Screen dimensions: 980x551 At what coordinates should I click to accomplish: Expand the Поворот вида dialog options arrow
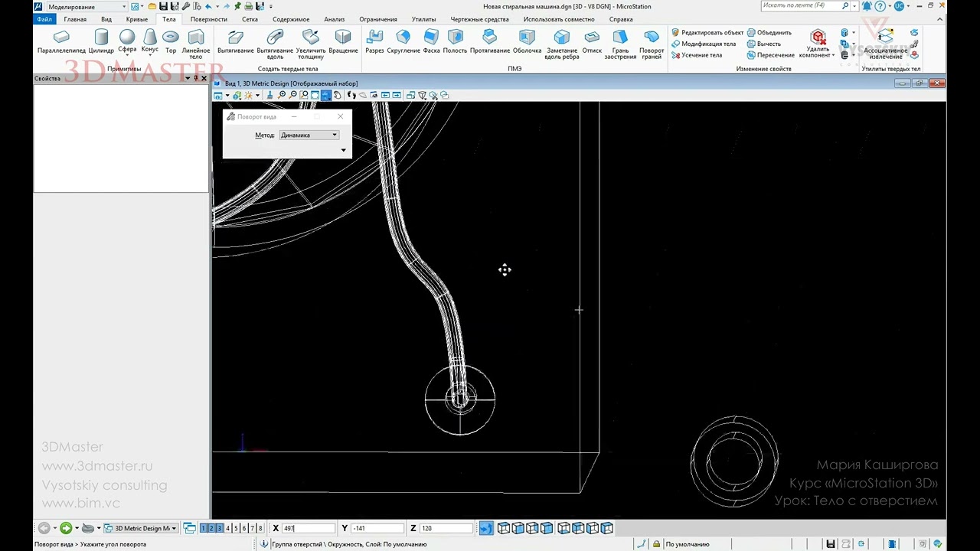click(343, 150)
